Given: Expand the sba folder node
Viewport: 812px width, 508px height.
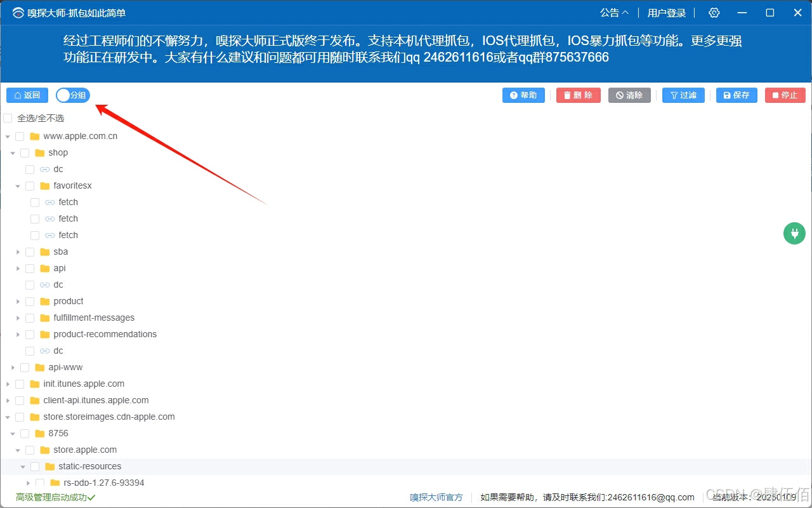Looking at the screenshot, I should [x=18, y=251].
